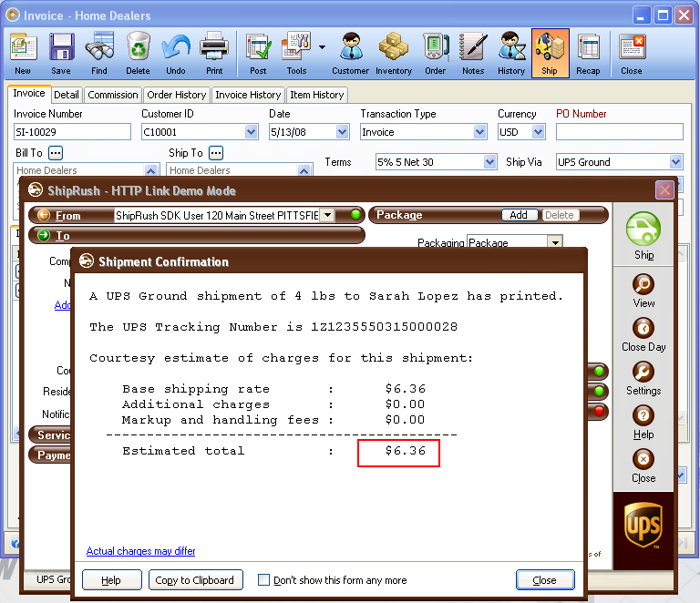Click the Invoice Number field
The width and height of the screenshot is (700, 603).
pyautogui.click(x=72, y=132)
